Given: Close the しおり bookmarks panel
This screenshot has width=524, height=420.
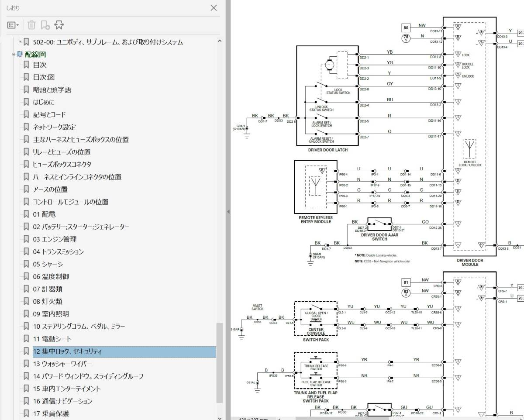Looking at the screenshot, I should pyautogui.click(x=214, y=8).
